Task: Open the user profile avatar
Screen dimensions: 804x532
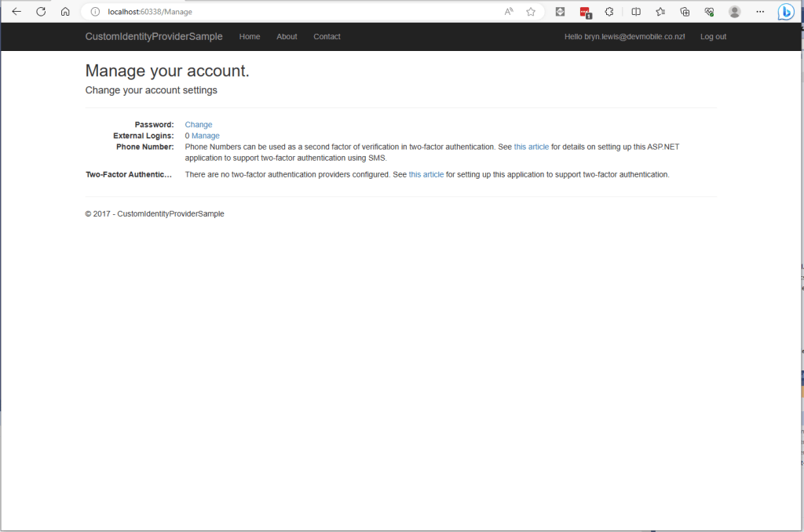Action: click(x=734, y=12)
